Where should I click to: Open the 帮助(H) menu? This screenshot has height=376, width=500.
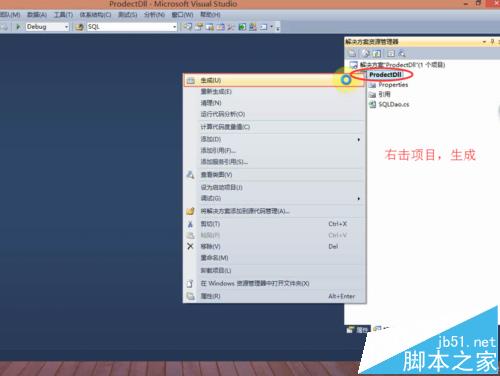[210, 15]
